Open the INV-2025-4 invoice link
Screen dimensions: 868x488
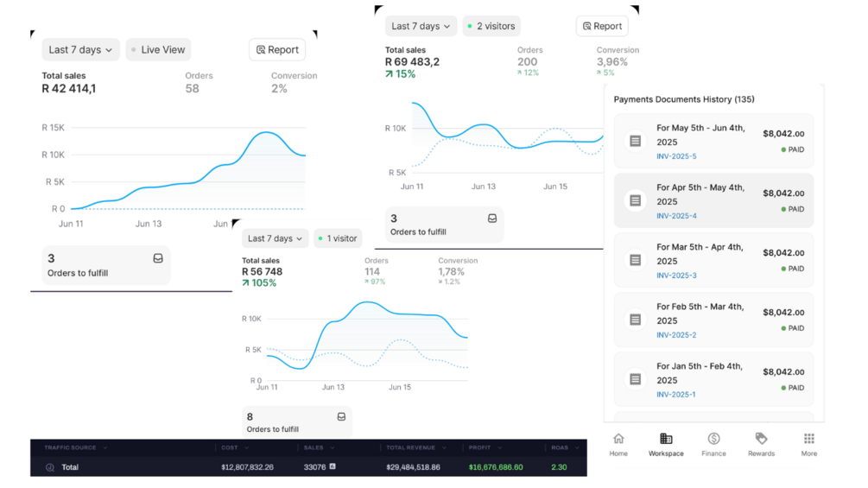[x=676, y=216]
